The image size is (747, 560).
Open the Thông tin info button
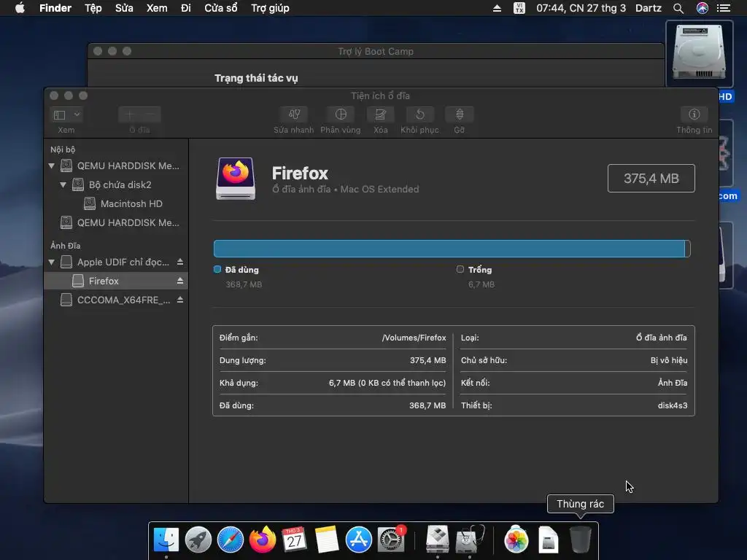click(x=694, y=114)
